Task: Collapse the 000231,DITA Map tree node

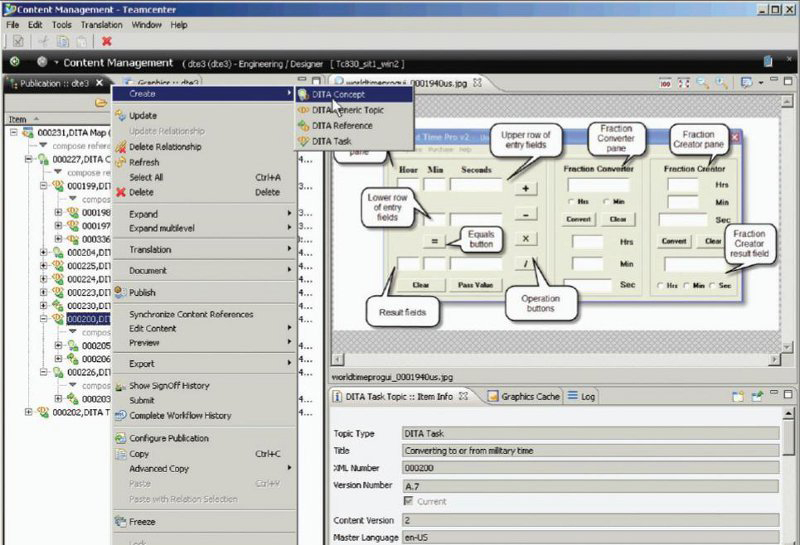Action: 14,133
